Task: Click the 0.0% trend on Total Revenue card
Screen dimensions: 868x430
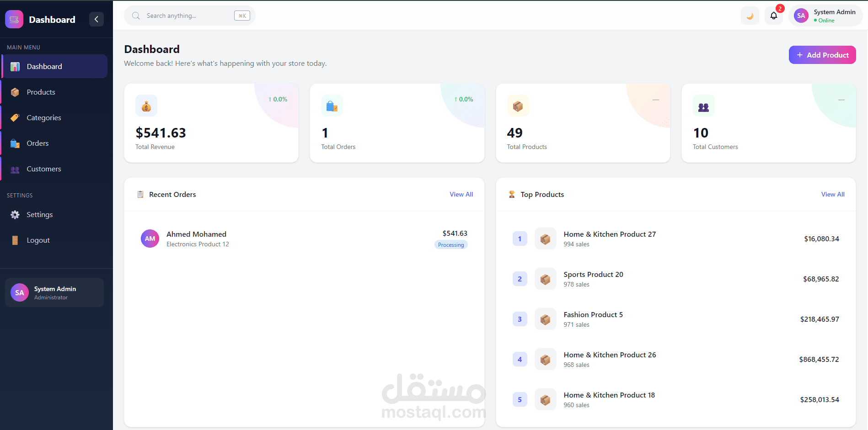Action: [278, 99]
